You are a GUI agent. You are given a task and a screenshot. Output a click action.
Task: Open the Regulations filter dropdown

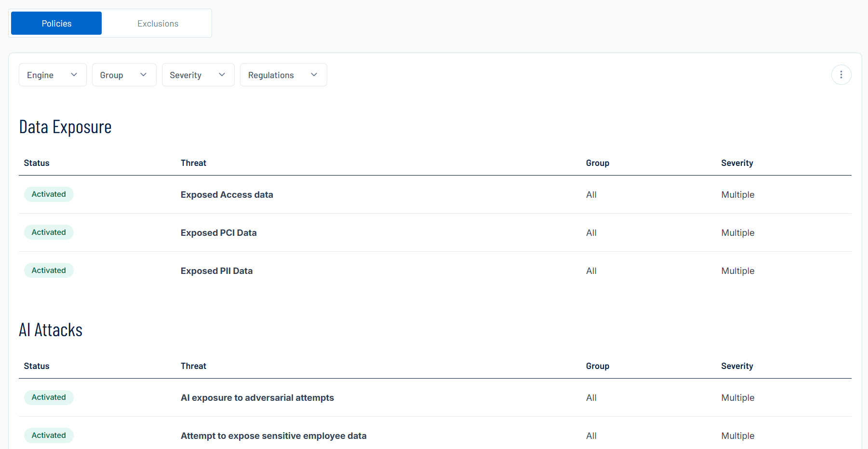coord(283,75)
